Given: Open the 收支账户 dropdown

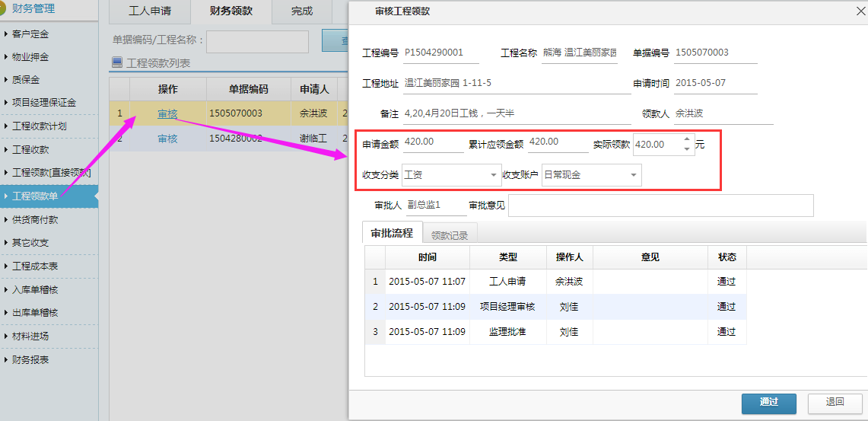Looking at the screenshot, I should (633, 175).
